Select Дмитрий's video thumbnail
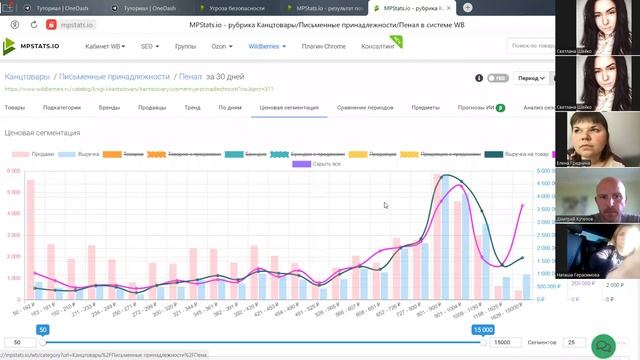The height and width of the screenshot is (360, 640). click(x=598, y=195)
